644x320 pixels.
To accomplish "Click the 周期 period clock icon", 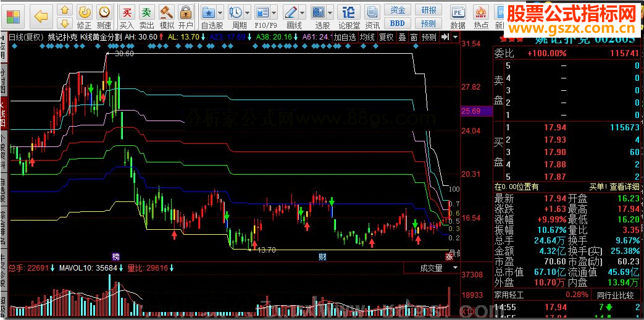I will point(235,12).
